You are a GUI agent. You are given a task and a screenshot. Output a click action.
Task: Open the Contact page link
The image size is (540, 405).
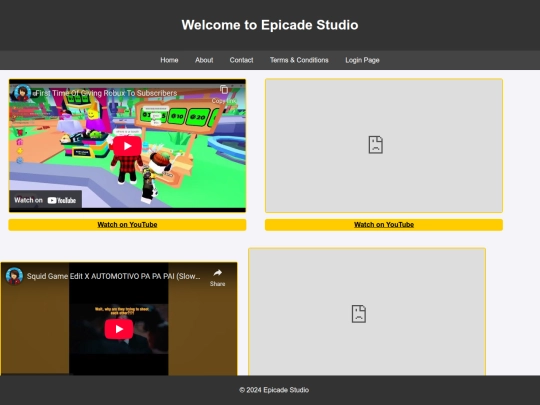241,60
